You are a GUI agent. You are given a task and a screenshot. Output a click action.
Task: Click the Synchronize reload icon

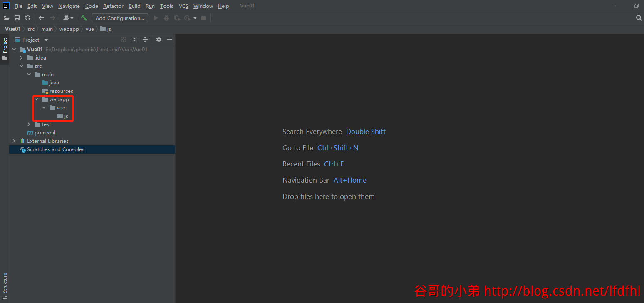28,18
